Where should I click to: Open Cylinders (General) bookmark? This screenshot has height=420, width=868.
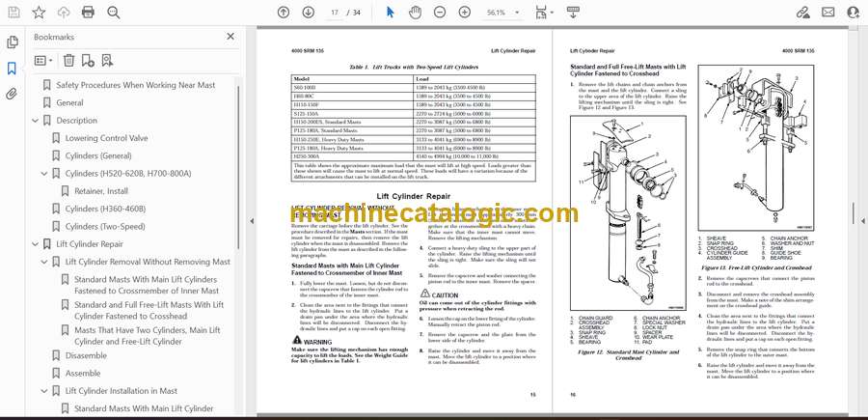(x=98, y=155)
